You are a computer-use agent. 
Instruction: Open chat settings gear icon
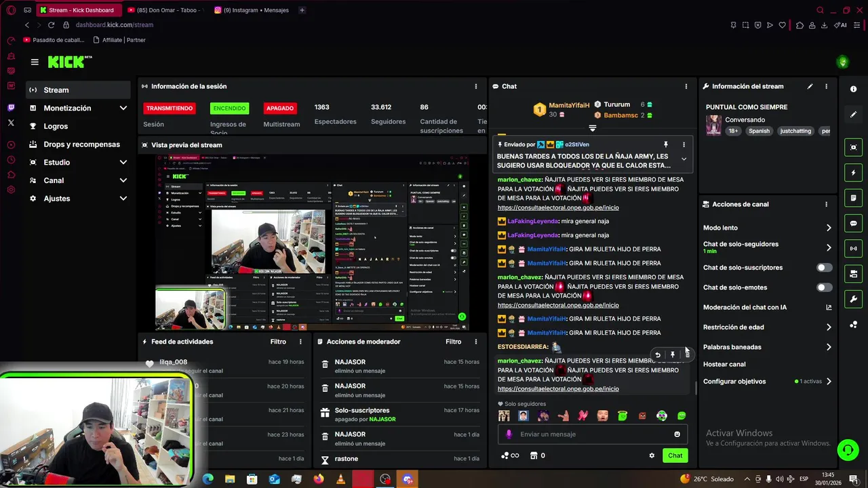[652, 455]
